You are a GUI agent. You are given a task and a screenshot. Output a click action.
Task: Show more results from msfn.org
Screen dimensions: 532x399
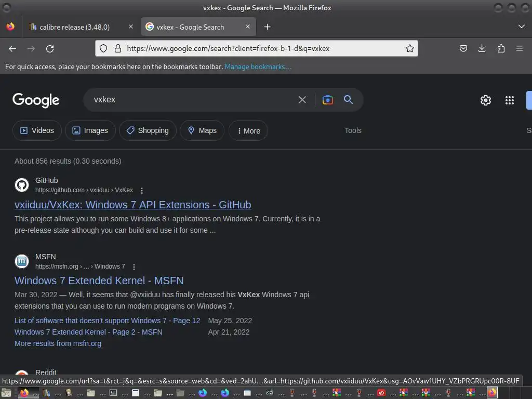pyautogui.click(x=58, y=343)
